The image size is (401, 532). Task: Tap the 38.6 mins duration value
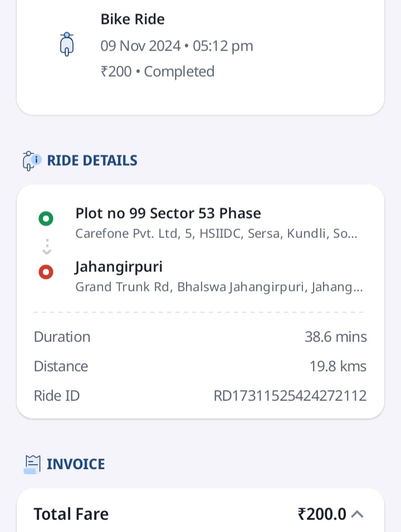pos(335,337)
